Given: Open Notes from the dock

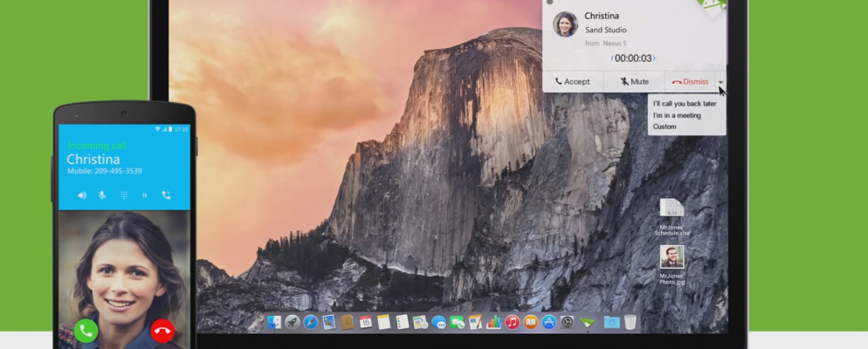Looking at the screenshot, I should coord(383,322).
